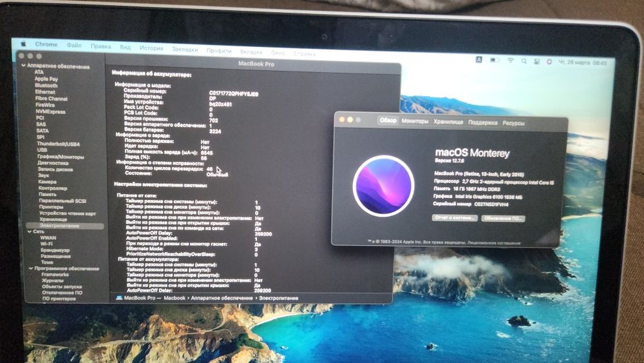Image resolution: width=644 pixels, height=363 pixels.
Task: Select Контроллер in the sidebar
Action: [53, 188]
